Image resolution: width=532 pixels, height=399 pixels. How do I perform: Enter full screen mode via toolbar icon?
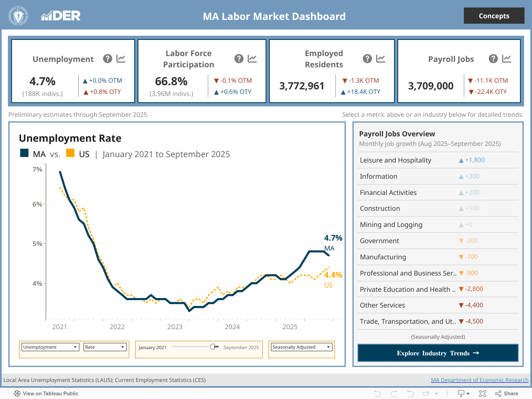483,393
